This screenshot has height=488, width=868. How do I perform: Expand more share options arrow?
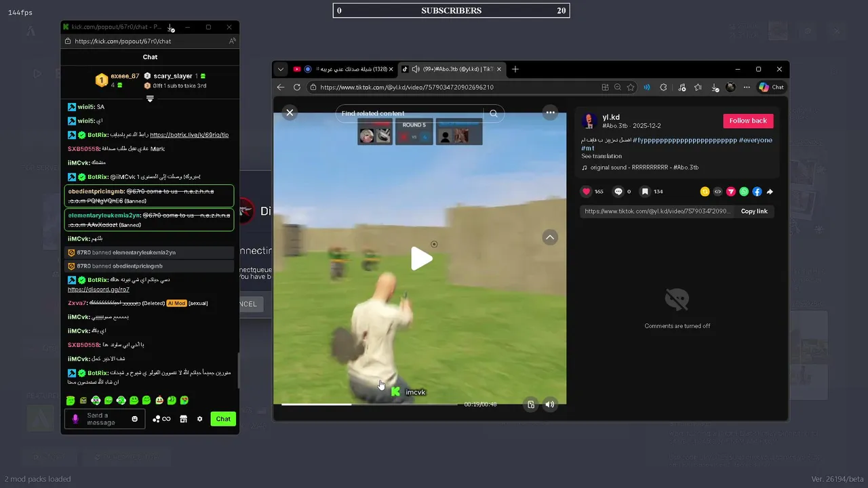tap(770, 192)
